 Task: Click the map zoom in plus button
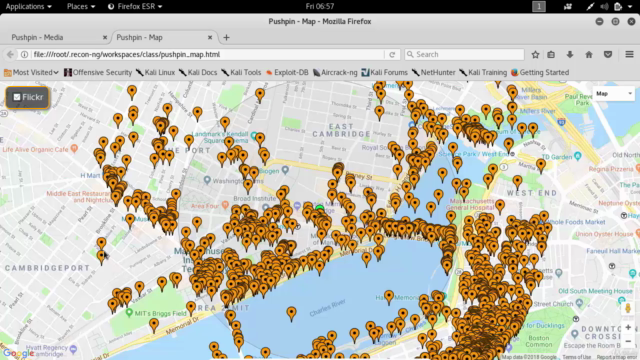click(x=628, y=327)
